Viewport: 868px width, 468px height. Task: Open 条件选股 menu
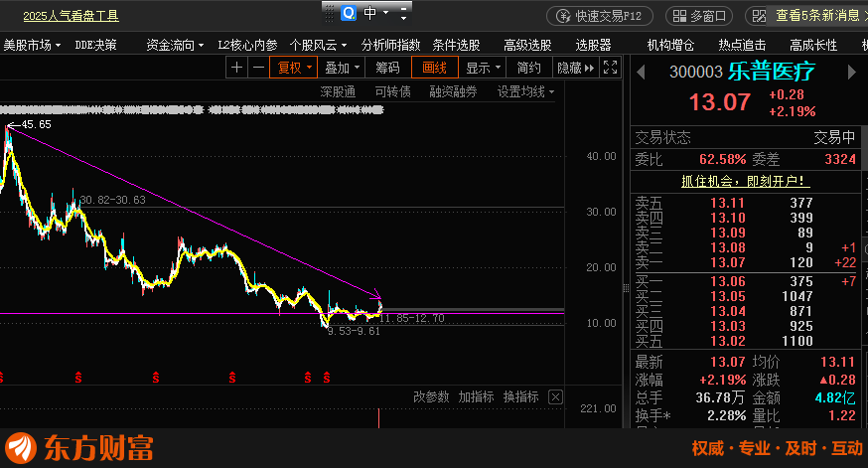[x=456, y=45]
